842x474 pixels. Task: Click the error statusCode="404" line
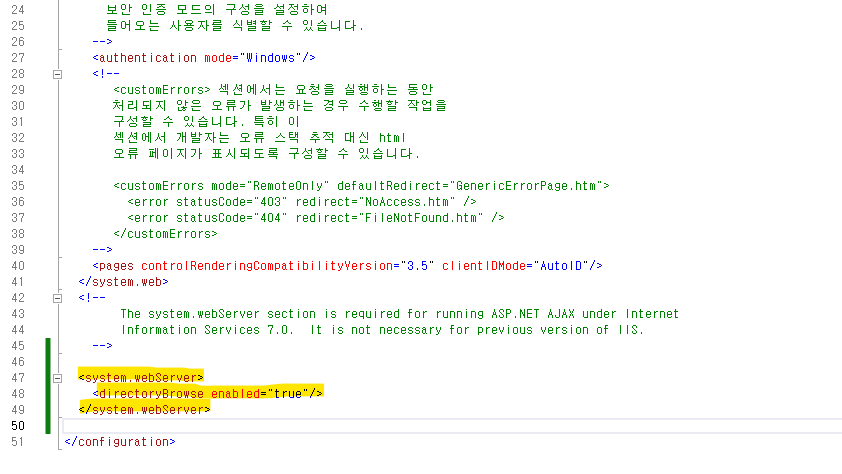[316, 218]
